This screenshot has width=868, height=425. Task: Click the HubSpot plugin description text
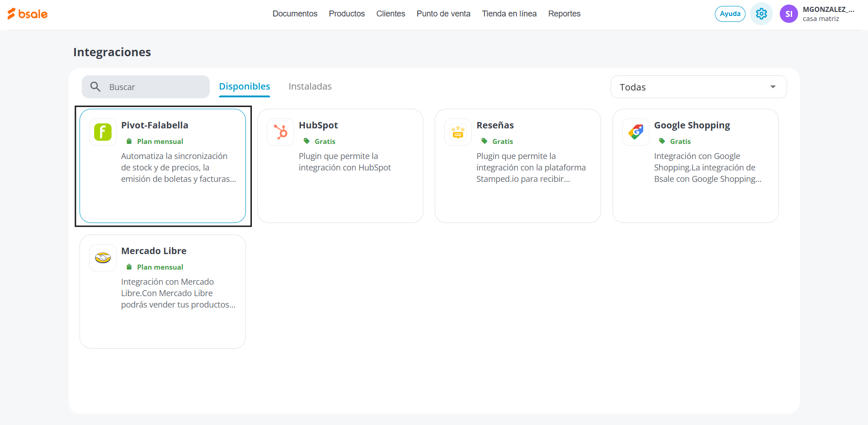point(345,162)
